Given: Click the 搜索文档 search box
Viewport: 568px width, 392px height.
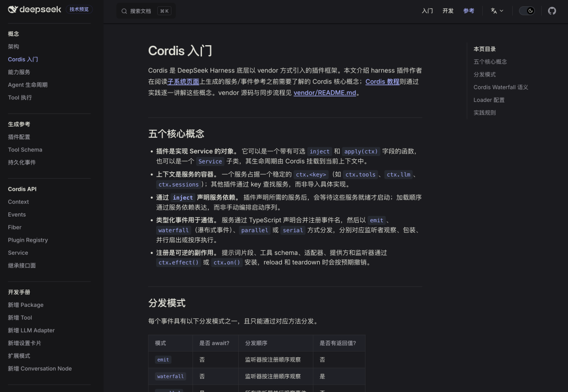Looking at the screenshot, I should coord(146,11).
